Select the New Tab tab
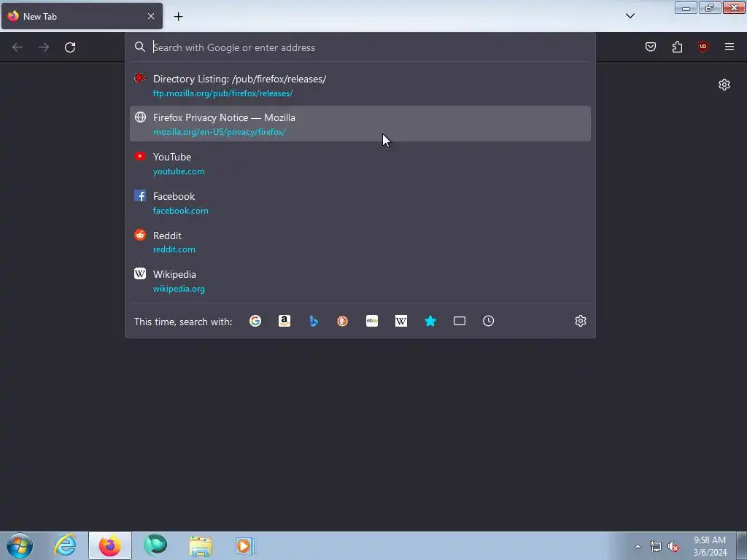 [x=82, y=16]
